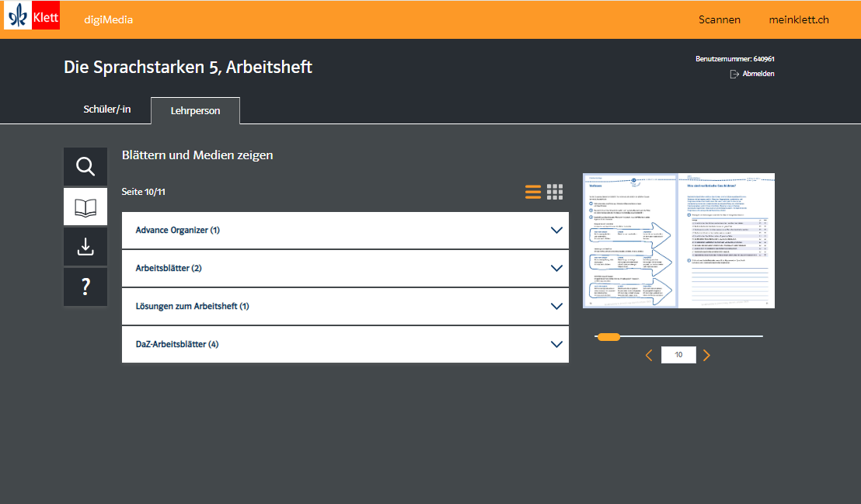The width and height of the screenshot is (861, 504).
Task: Go to next page with right arrow
Action: tap(706, 356)
